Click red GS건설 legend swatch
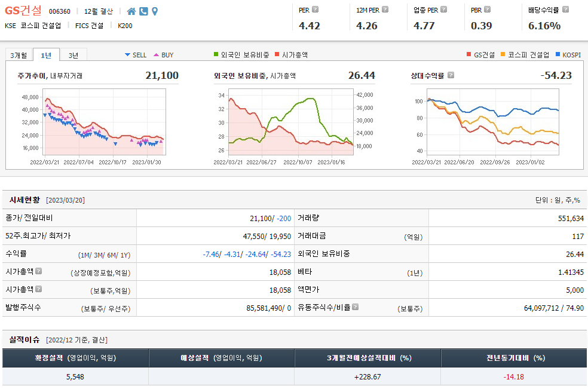This screenshot has width=588, height=389. (468, 54)
